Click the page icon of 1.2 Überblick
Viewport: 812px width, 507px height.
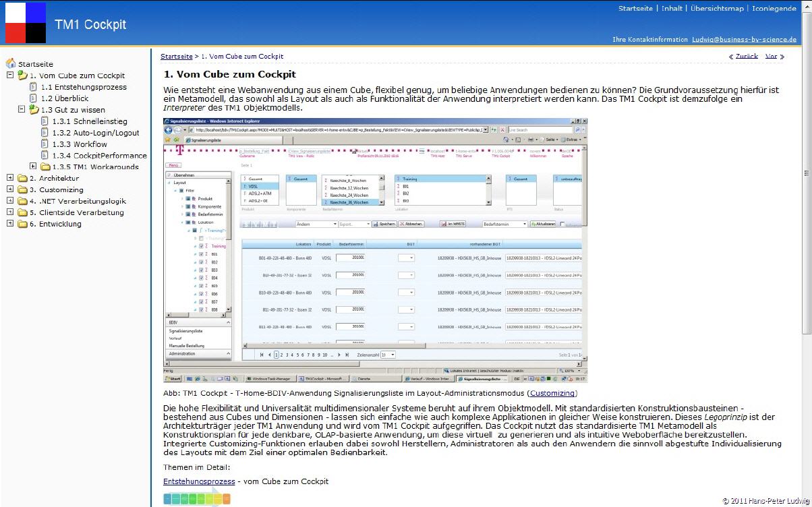34,98
